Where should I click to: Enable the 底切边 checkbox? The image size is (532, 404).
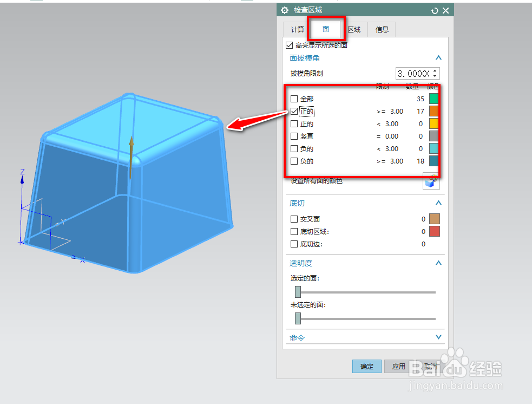tap(294, 244)
